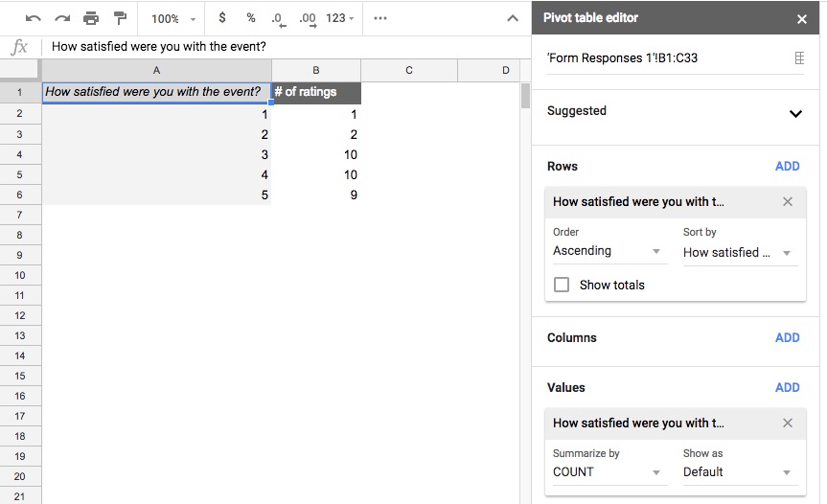Click the Undo arrow icon
Screen dimensions: 827x504
coord(34,18)
